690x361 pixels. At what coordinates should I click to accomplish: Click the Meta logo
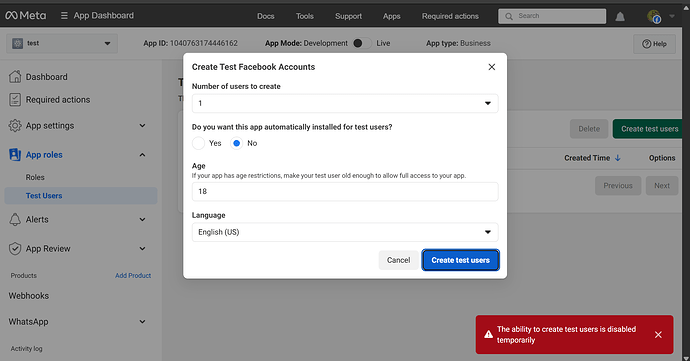click(26, 15)
